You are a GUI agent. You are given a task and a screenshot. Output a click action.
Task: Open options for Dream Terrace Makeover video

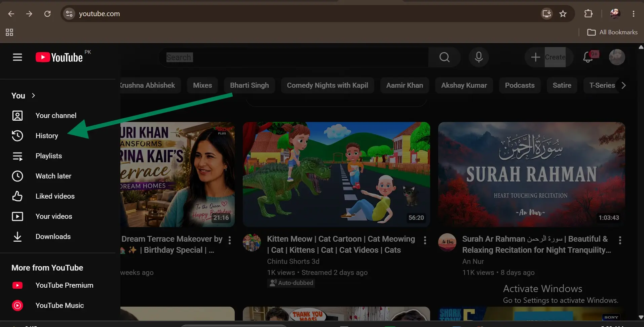pyautogui.click(x=230, y=240)
